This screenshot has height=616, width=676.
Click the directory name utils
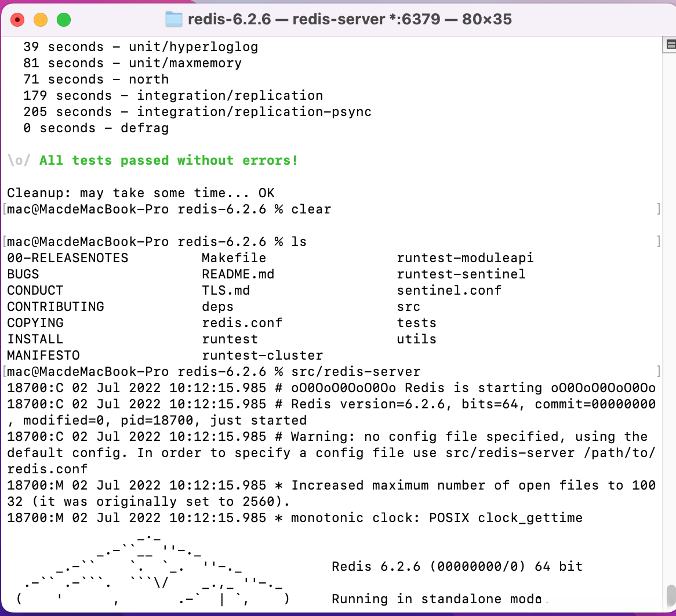(416, 339)
